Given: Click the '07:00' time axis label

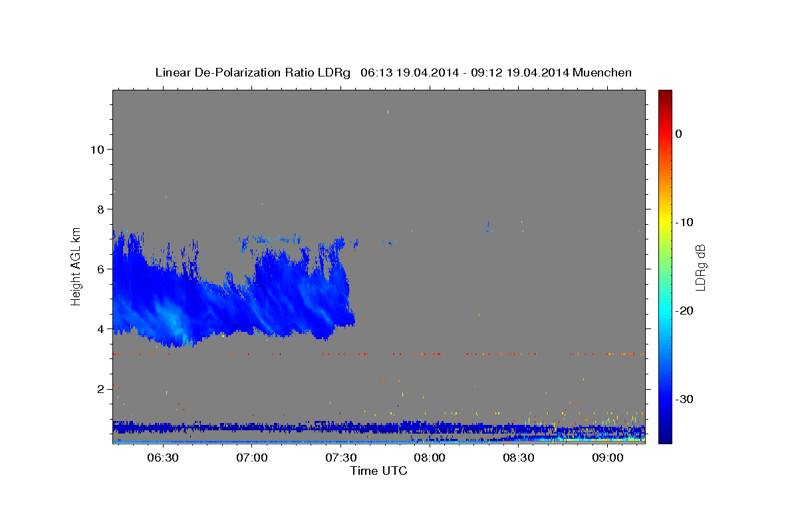Looking at the screenshot, I should (x=251, y=458).
